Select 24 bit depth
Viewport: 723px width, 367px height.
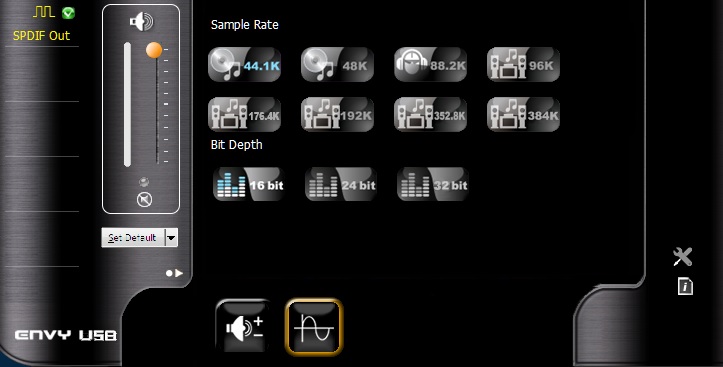341,184
